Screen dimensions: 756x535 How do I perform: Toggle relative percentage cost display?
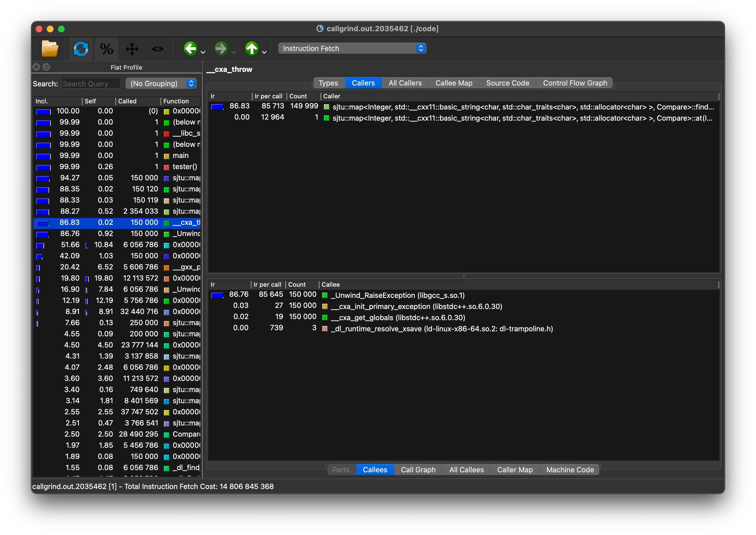click(106, 49)
